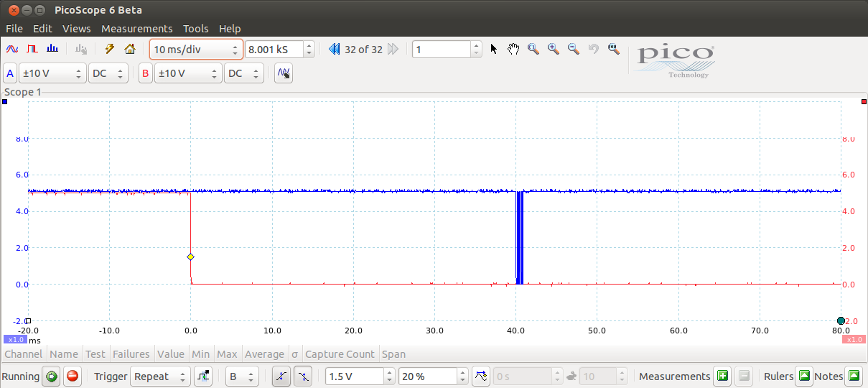Screen dimensions: 868x388
Task: Add a measurement with plus icon
Action: 722,376
